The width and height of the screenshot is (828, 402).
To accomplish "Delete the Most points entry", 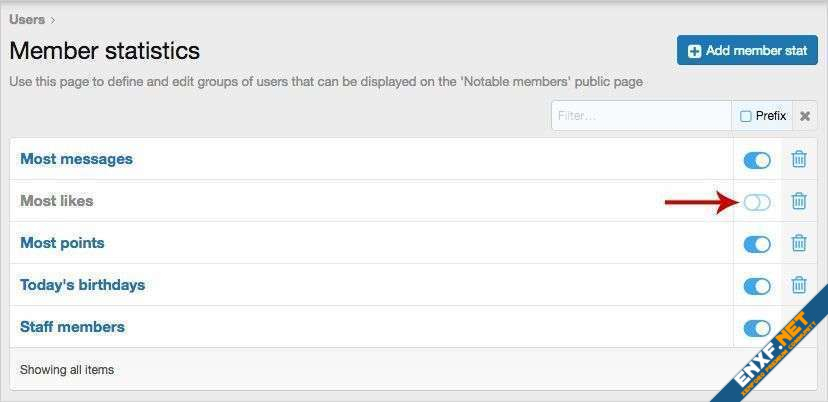I will pos(799,243).
